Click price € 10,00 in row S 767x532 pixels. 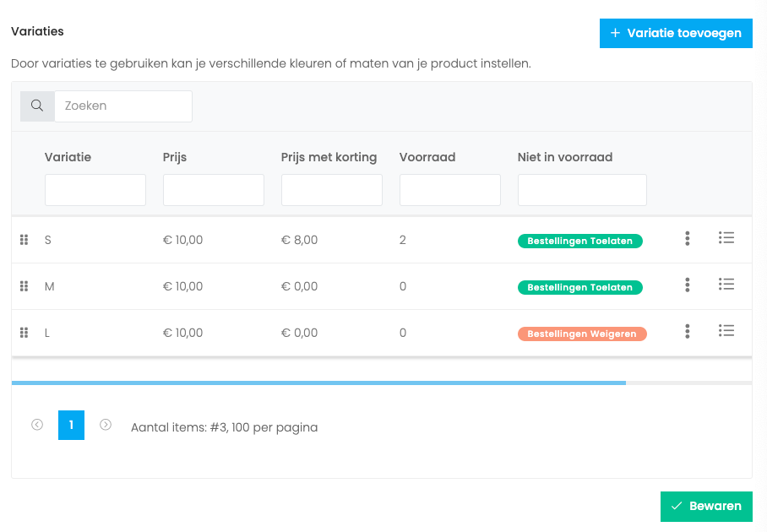[183, 240]
